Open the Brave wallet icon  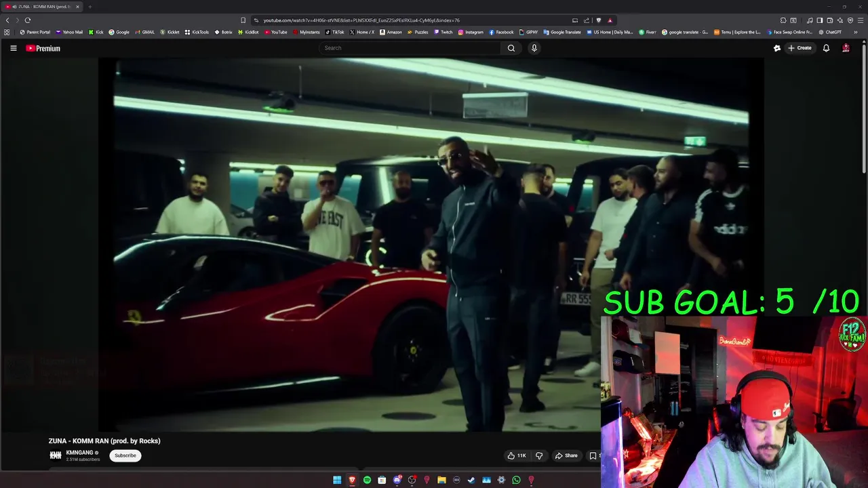click(x=830, y=20)
